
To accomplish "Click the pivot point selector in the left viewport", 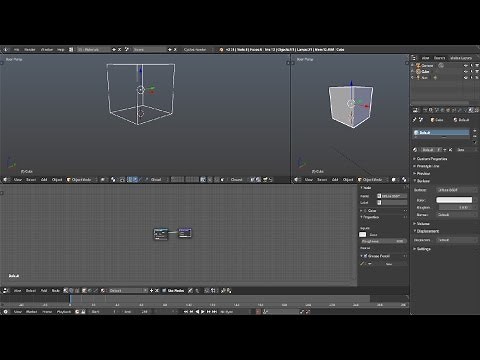I will click(x=114, y=180).
